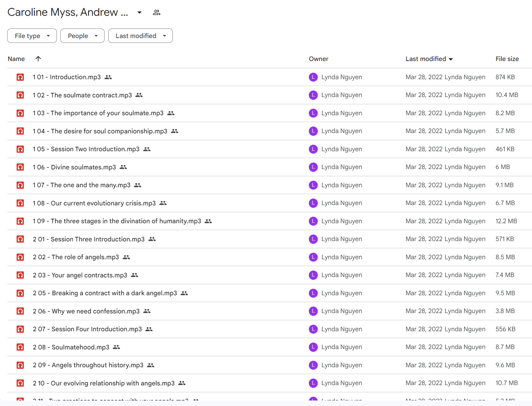Click the audio icon for 1 01 - Introduction.mp3

click(20, 77)
